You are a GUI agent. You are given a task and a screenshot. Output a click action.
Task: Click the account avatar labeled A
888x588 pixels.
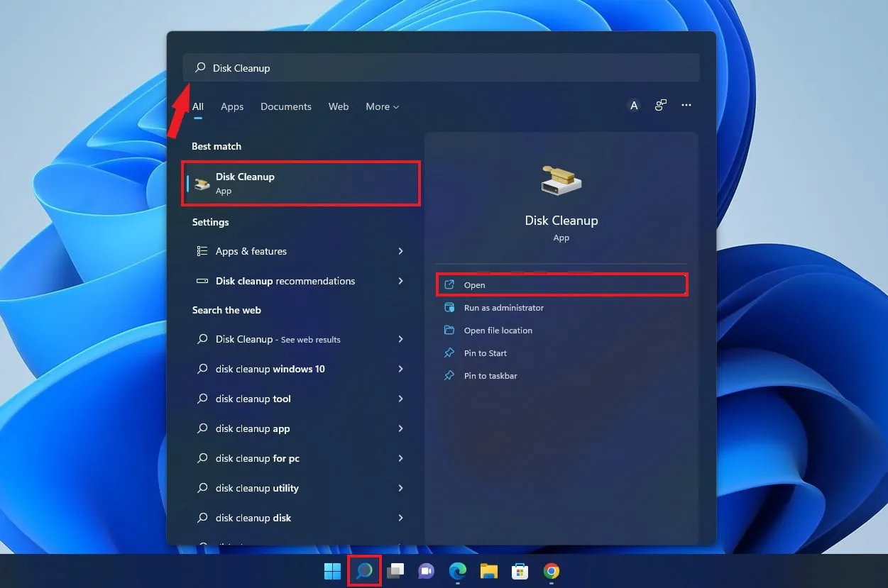[634, 106]
